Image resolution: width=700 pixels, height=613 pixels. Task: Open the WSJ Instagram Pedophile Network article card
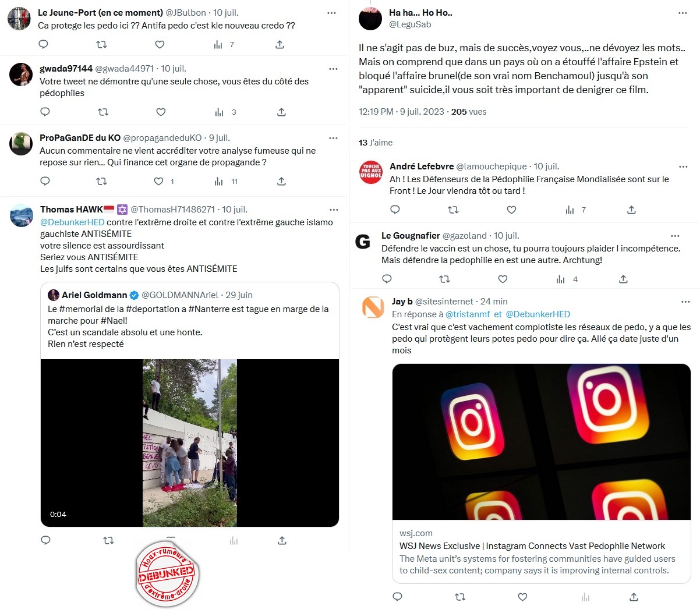tap(542, 473)
